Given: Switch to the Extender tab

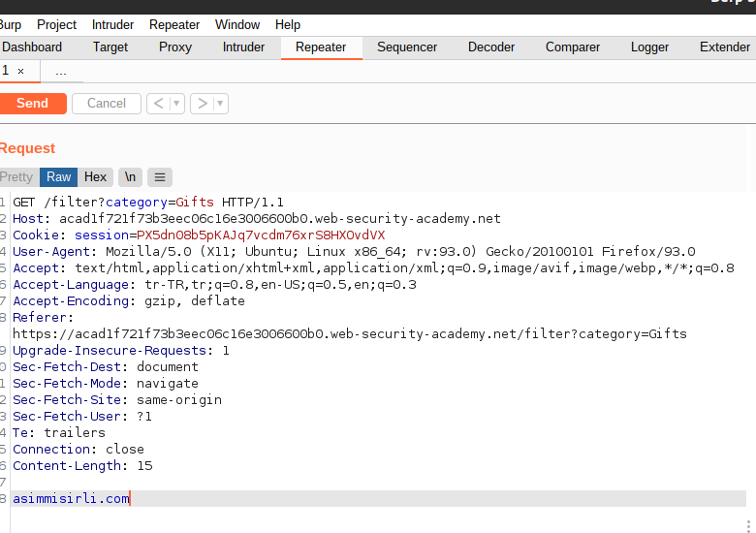Looking at the screenshot, I should coord(725,47).
